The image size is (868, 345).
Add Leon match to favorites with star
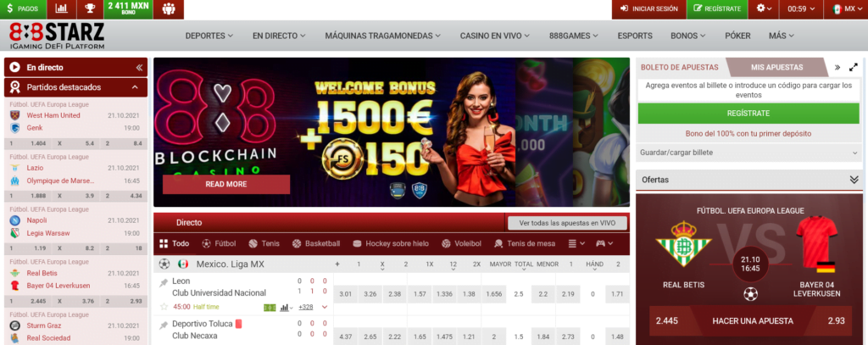(164, 307)
